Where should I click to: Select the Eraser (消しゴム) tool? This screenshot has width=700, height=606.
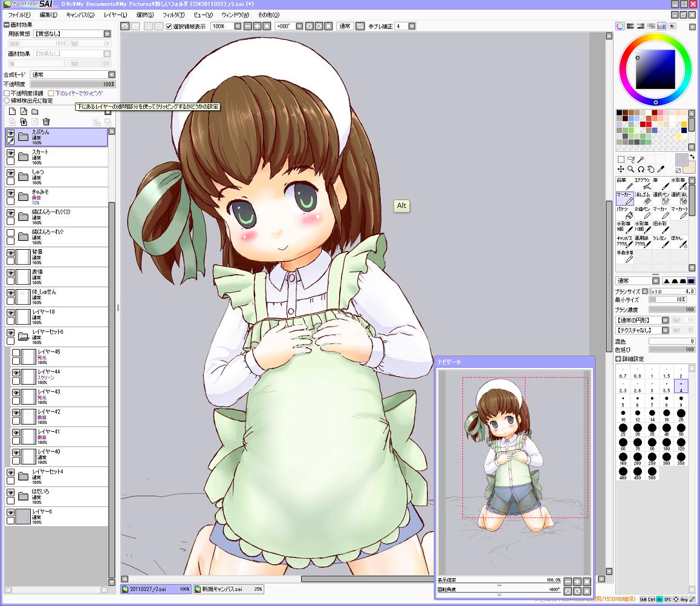click(643, 198)
